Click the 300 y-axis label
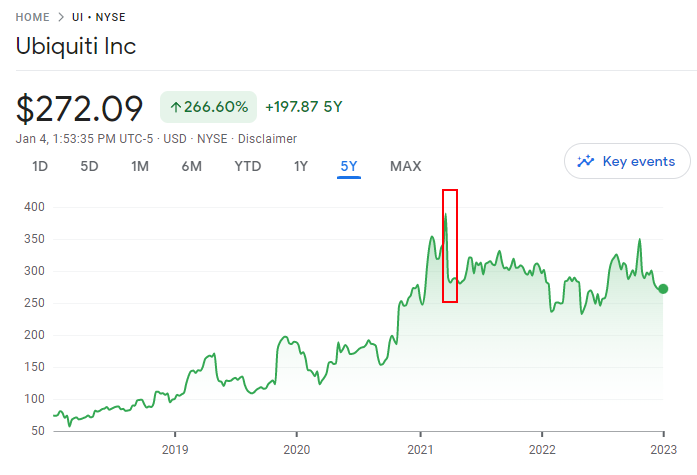Image resolution: width=697 pixels, height=475 pixels. click(34, 271)
